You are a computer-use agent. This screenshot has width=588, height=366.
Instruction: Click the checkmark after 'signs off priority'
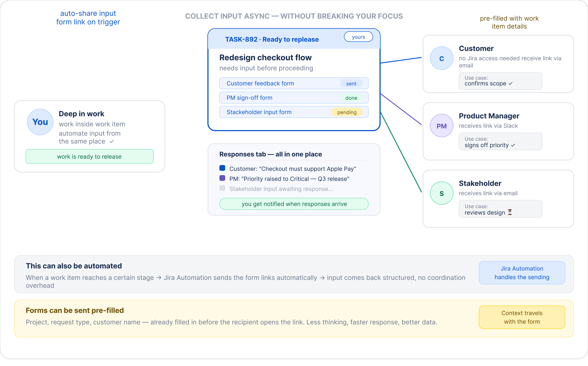[x=513, y=145]
